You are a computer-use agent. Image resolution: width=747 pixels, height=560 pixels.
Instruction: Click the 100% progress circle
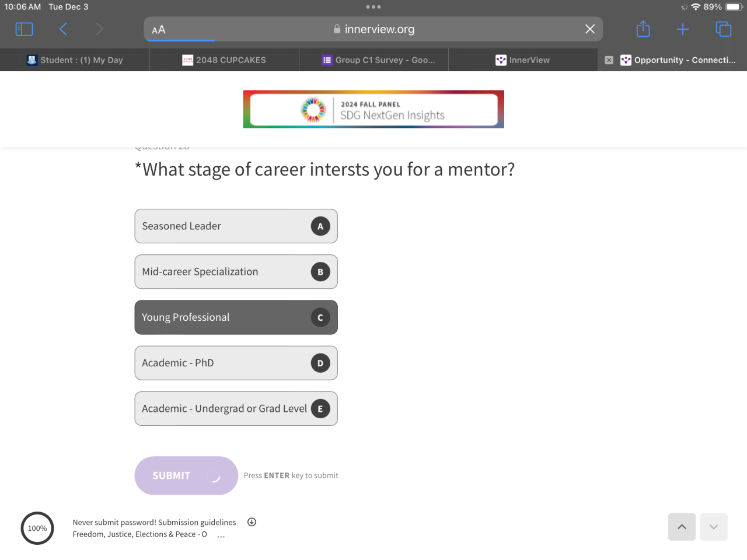point(37,528)
